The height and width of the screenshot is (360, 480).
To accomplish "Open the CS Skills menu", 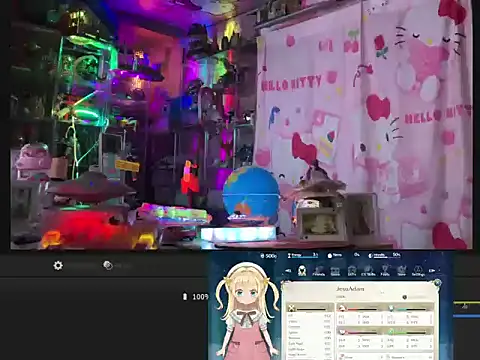I will pyautogui.click(x=368, y=271).
